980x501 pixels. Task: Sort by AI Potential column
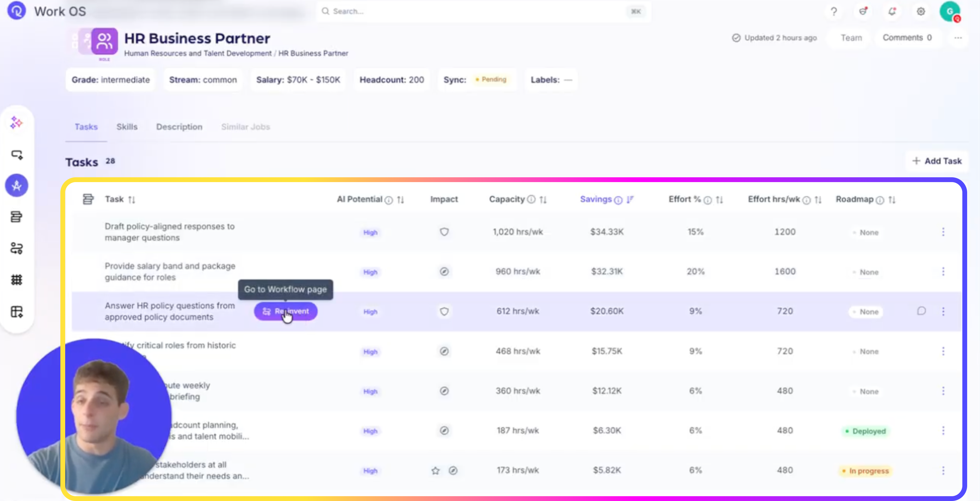coord(401,200)
